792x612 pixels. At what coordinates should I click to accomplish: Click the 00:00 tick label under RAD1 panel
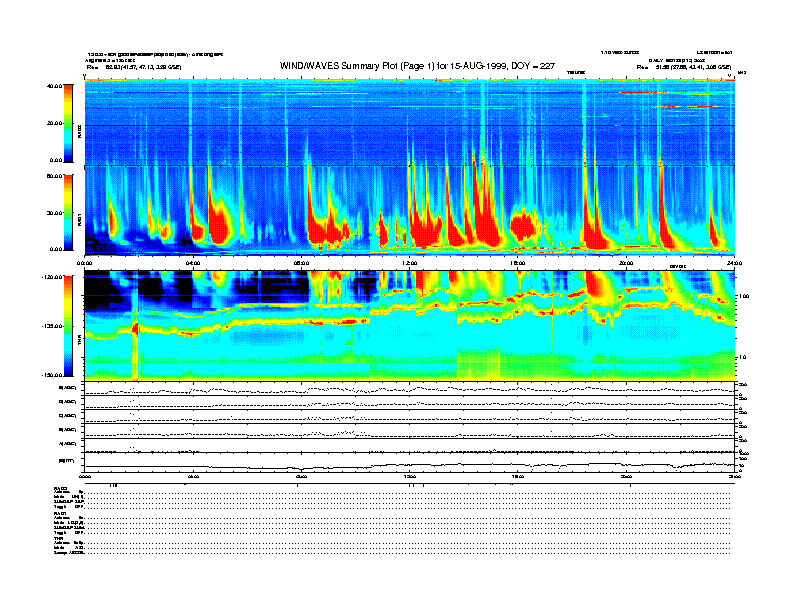click(x=84, y=263)
